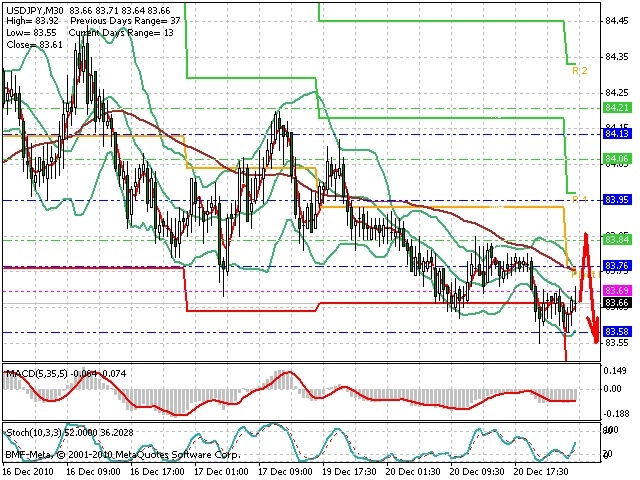640x480 pixels.
Task: Click the R 1 resistance label
Action: pyautogui.click(x=580, y=199)
